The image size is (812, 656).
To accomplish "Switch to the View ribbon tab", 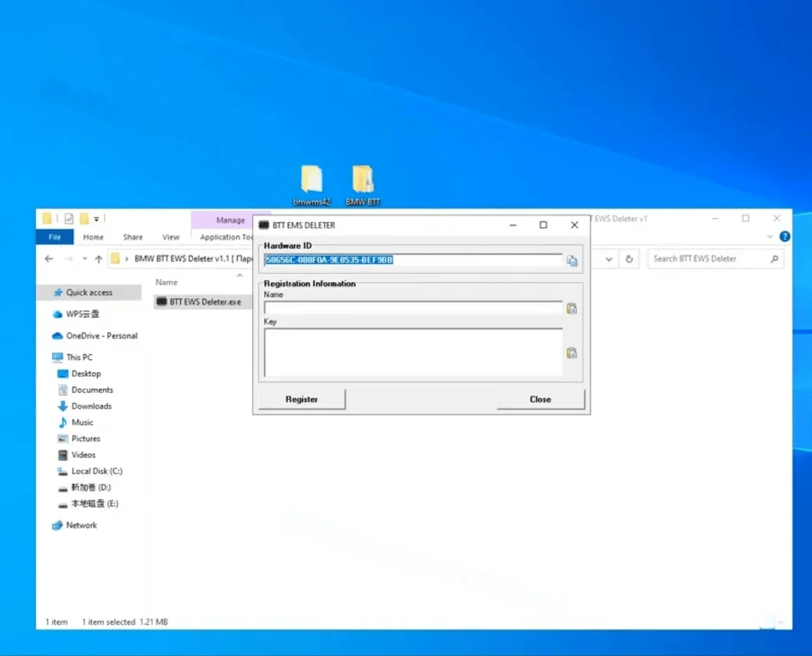I will (170, 237).
